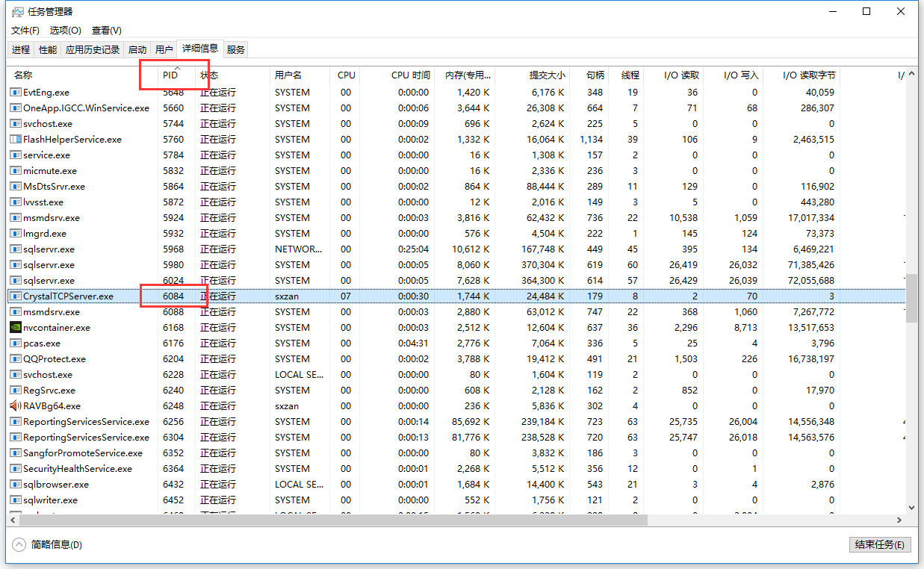The width and height of the screenshot is (924, 569).
Task: Sort processes by PID column header
Action: (170, 75)
